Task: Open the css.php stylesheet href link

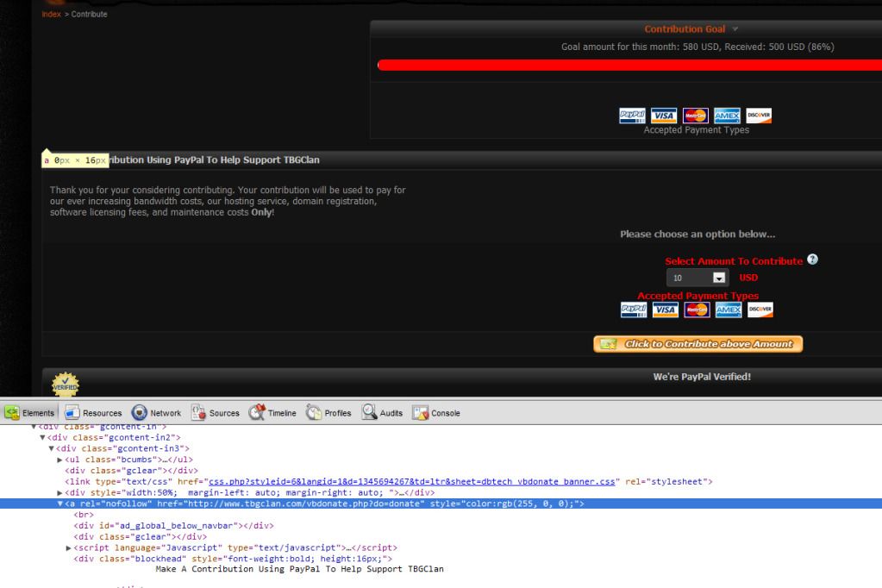Action: [x=412, y=482]
